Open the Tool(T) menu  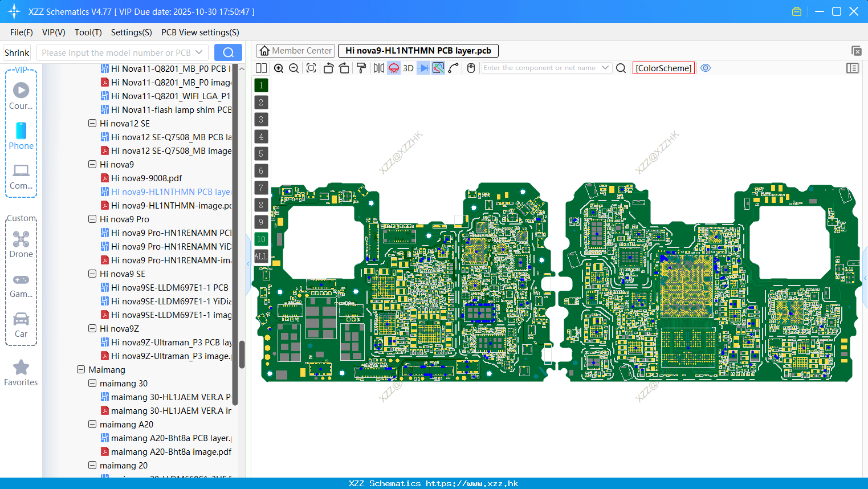click(x=88, y=32)
